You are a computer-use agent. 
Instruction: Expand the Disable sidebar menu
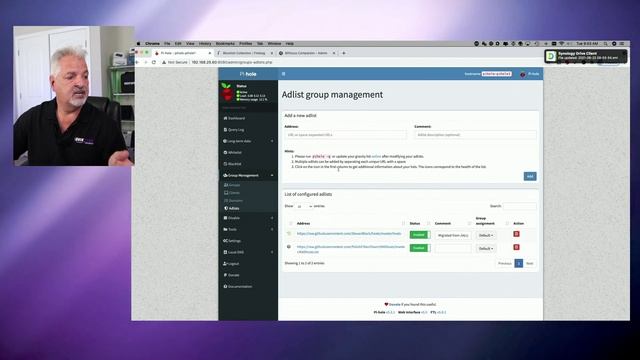point(248,218)
